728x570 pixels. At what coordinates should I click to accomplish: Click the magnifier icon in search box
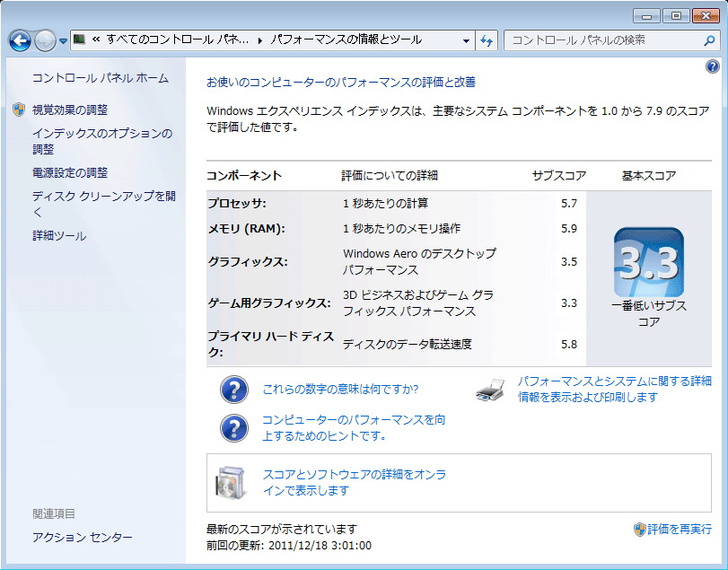point(708,40)
